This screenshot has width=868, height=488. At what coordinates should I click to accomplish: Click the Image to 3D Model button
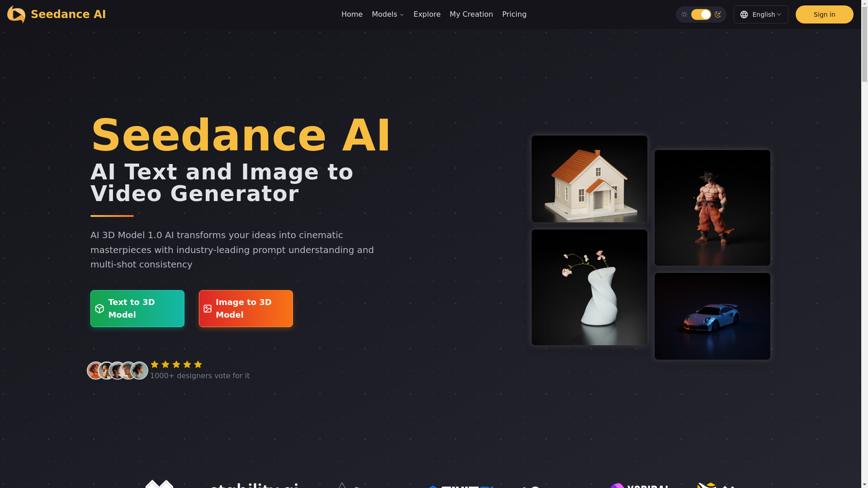[246, 309]
